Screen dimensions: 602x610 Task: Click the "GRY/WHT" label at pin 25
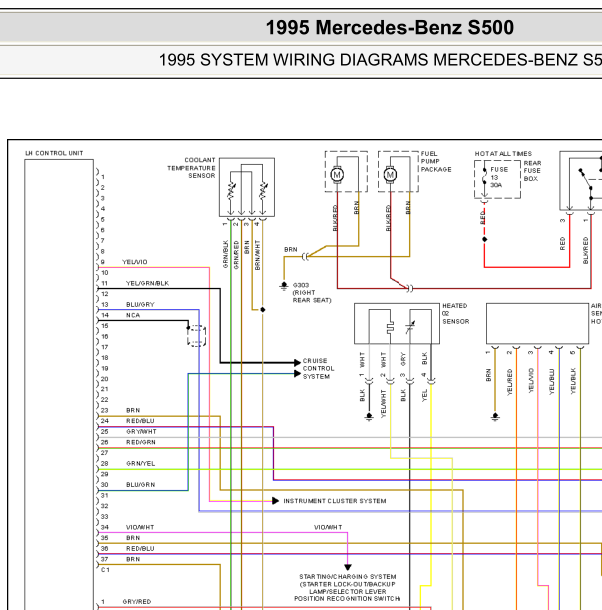click(x=141, y=432)
